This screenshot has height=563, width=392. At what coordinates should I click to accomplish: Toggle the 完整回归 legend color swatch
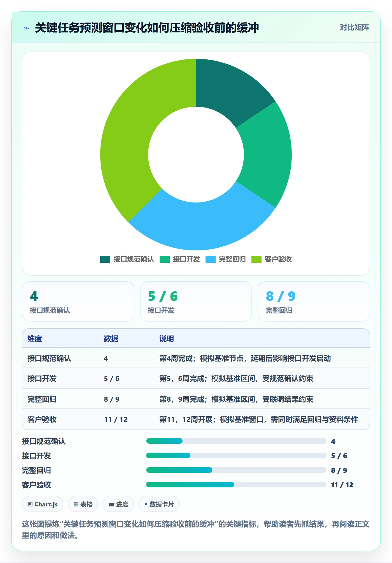click(211, 259)
